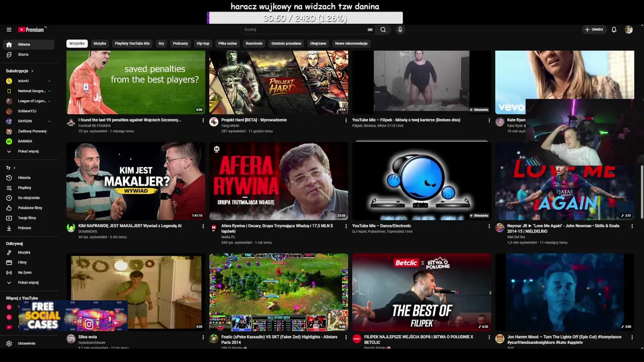Select the Rzemiosło filter chip

click(254, 43)
